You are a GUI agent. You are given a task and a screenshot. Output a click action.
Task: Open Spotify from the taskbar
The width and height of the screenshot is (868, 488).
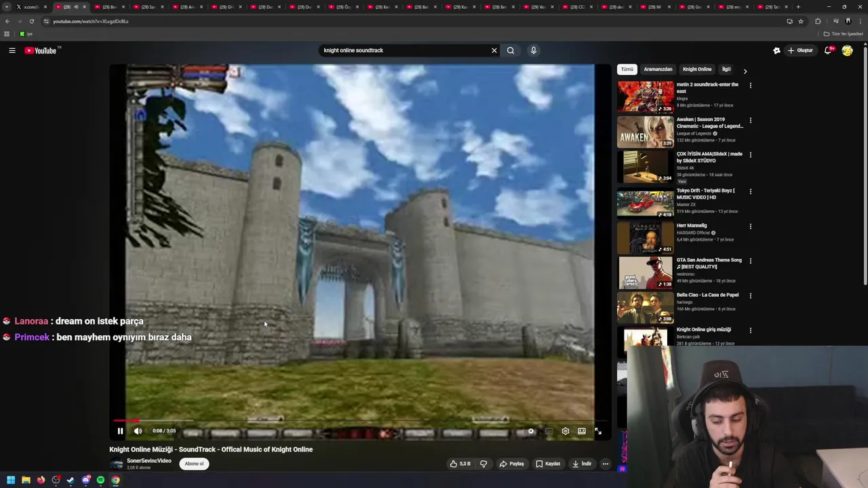pyautogui.click(x=100, y=480)
